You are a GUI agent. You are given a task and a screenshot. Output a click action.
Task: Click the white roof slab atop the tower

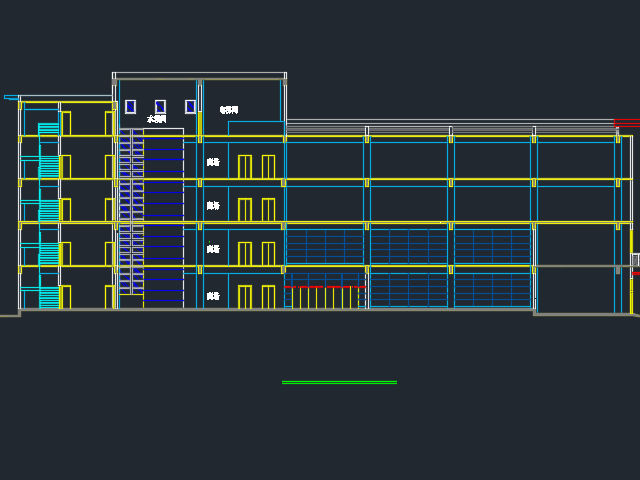(199, 75)
